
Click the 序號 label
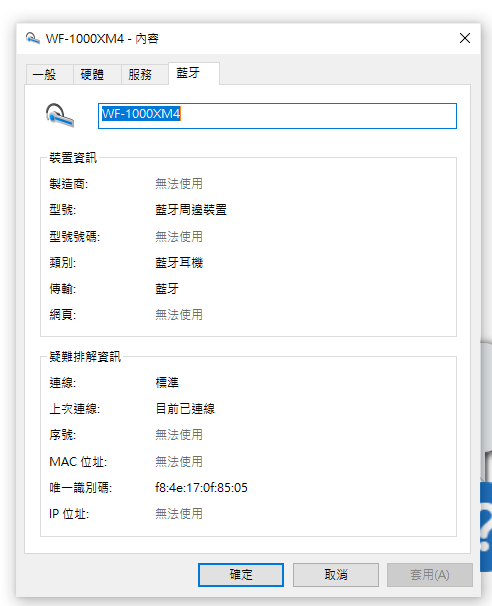click(x=63, y=435)
